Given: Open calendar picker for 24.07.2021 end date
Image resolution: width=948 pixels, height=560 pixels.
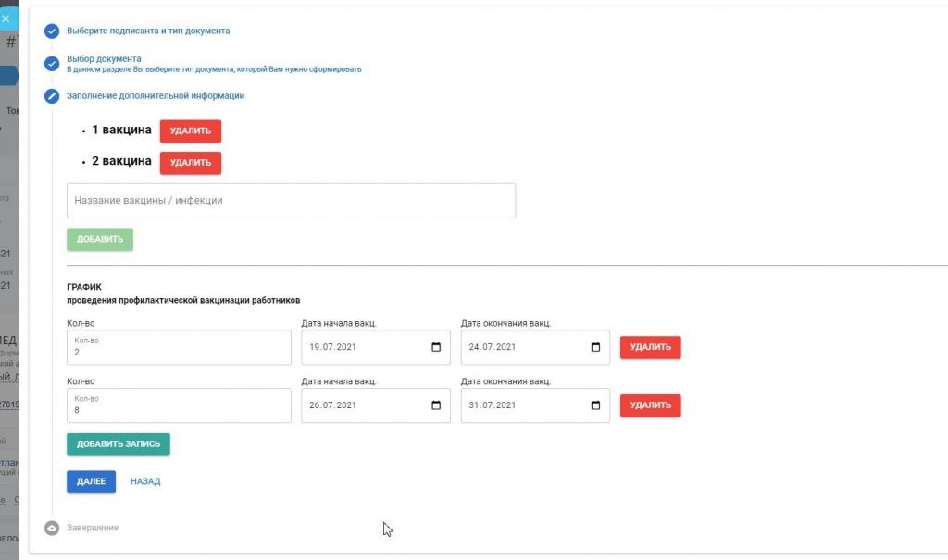Looking at the screenshot, I should 595,348.
